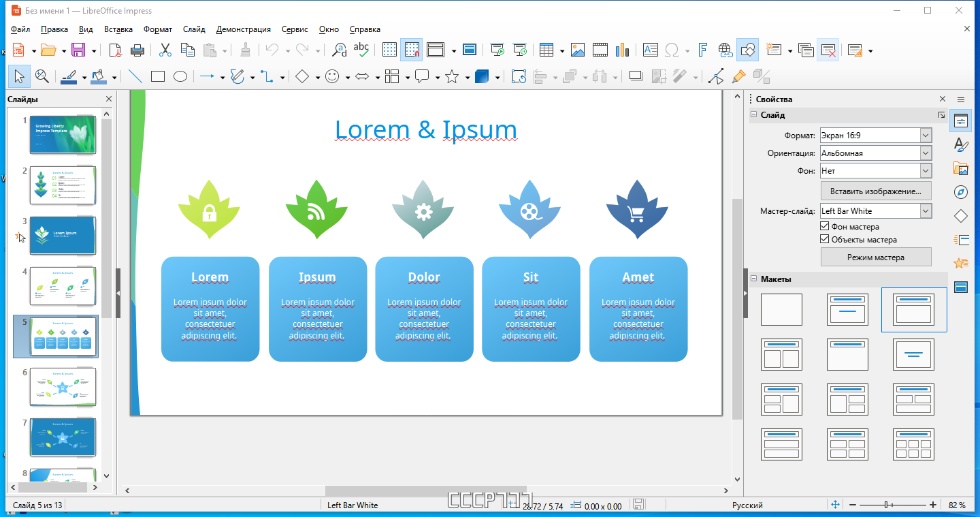
Task: Collapse the Макеты section expander
Action: tap(754, 279)
